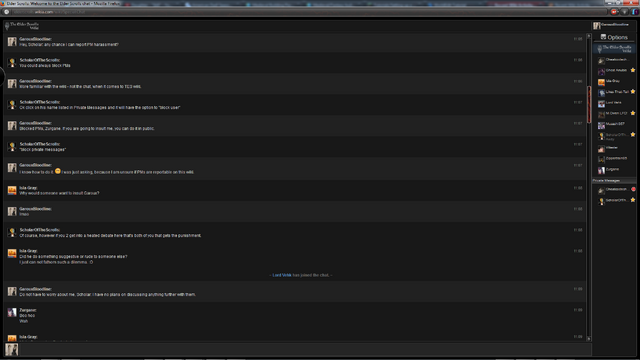
Task: Collapse the Private Messages section header
Action: tap(614, 180)
